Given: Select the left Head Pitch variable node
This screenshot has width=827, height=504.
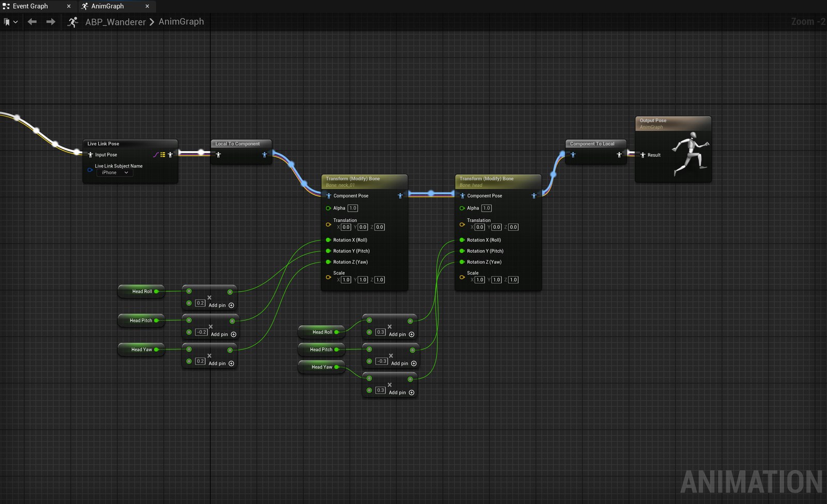Looking at the screenshot, I should click(141, 320).
